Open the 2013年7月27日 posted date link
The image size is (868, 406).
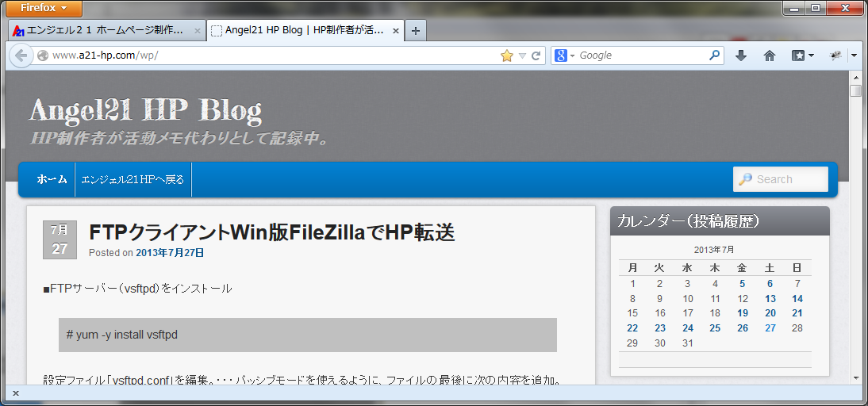click(x=170, y=253)
